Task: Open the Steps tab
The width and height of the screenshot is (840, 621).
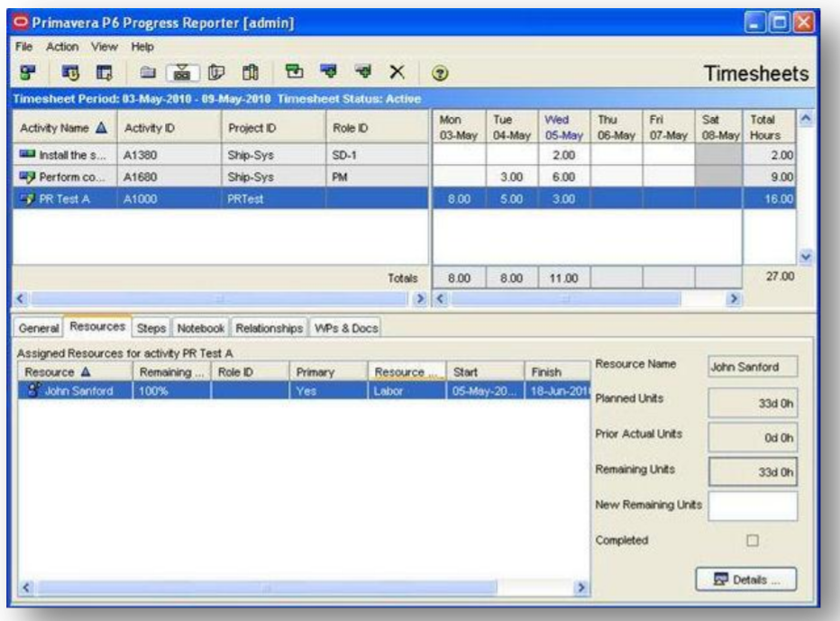Action: click(151, 328)
